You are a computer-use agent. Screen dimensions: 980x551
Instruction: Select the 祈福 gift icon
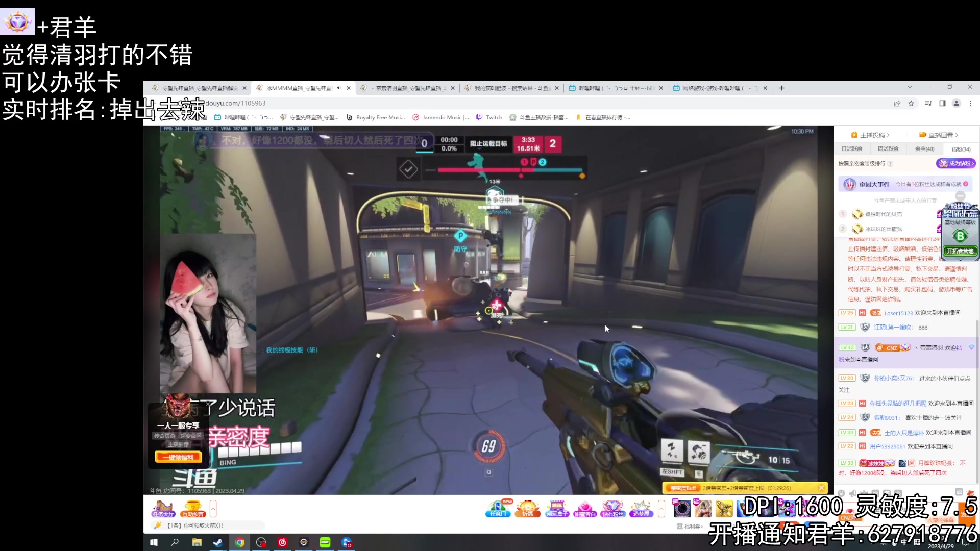(528, 508)
